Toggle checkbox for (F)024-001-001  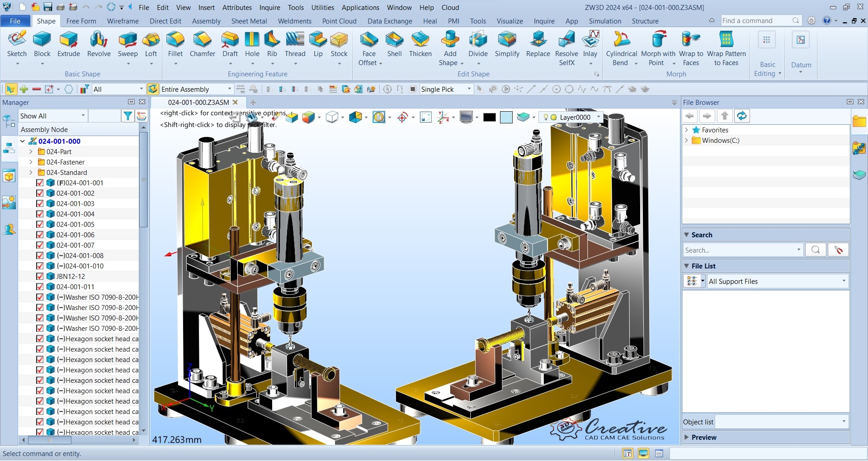click(x=40, y=183)
